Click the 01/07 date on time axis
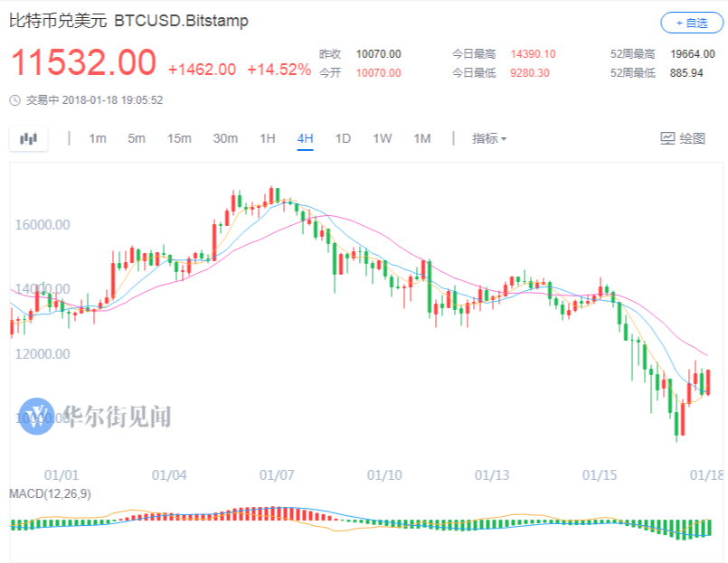 (x=276, y=474)
